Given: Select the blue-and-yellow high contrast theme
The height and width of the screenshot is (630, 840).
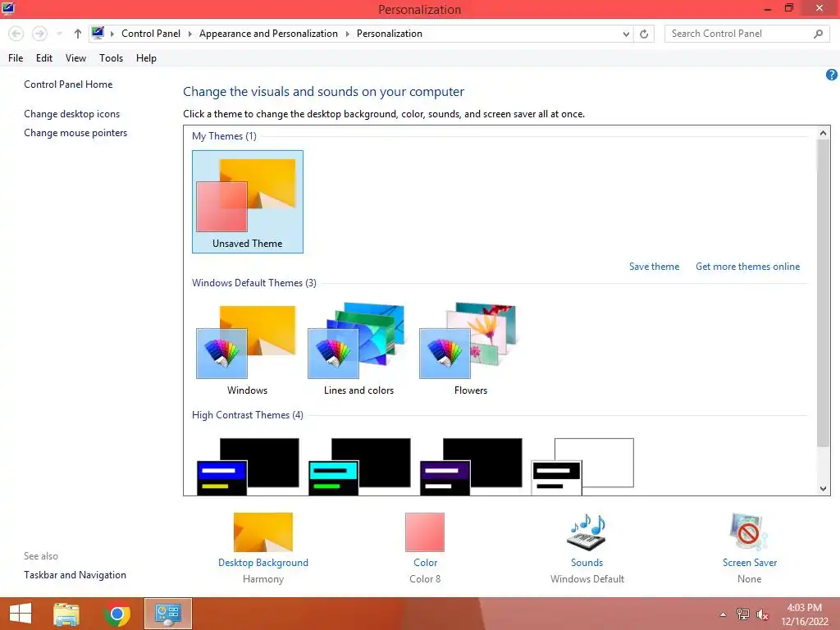Looking at the screenshot, I should pyautogui.click(x=248, y=466).
